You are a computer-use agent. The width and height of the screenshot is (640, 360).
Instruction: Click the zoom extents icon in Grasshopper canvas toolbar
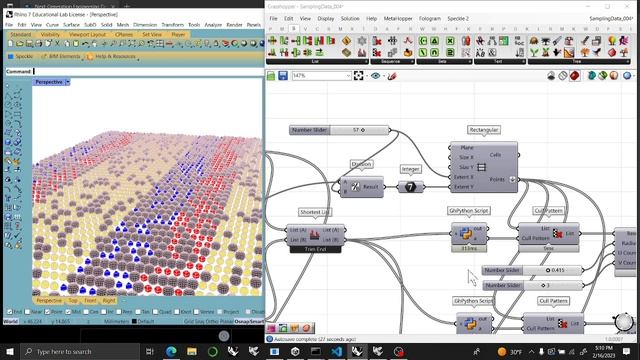click(358, 76)
